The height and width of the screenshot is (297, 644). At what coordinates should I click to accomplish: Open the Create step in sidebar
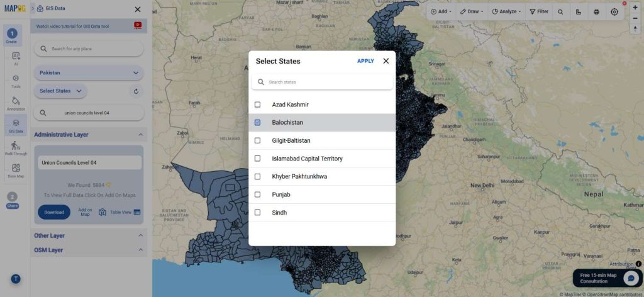[12, 36]
